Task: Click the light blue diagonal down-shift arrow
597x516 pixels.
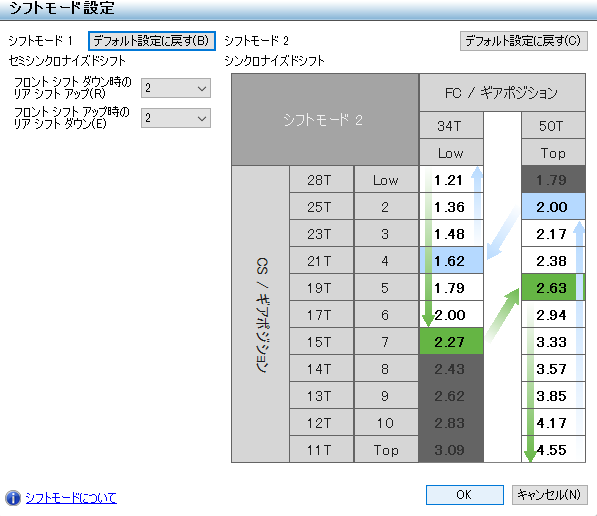Action: pyautogui.click(x=503, y=233)
